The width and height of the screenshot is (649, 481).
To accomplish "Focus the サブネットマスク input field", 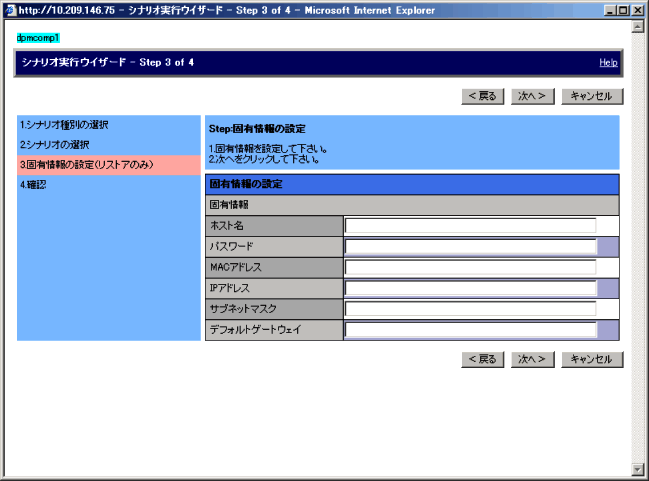I will (471, 309).
